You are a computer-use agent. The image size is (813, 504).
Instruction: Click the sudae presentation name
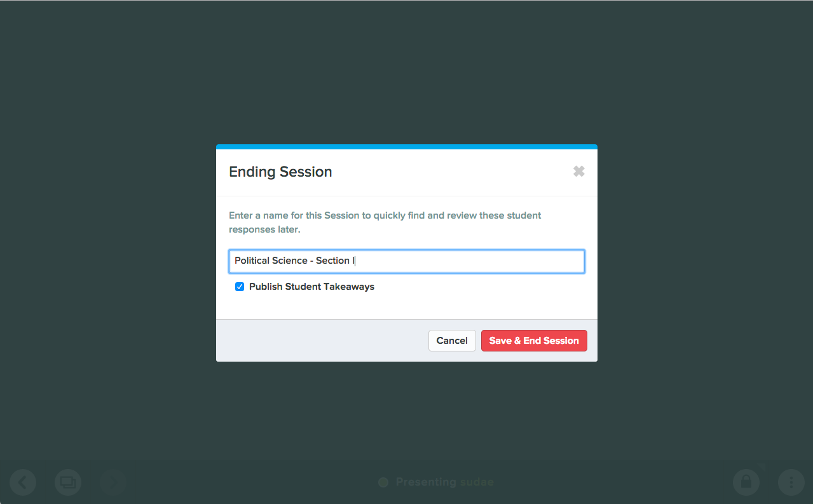pos(475,482)
